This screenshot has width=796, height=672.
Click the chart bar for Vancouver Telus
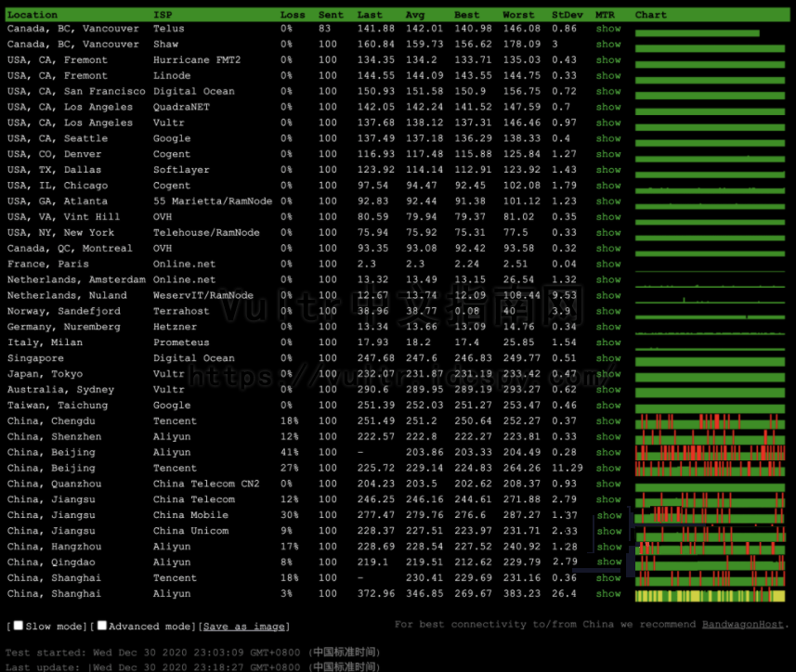coord(697,33)
